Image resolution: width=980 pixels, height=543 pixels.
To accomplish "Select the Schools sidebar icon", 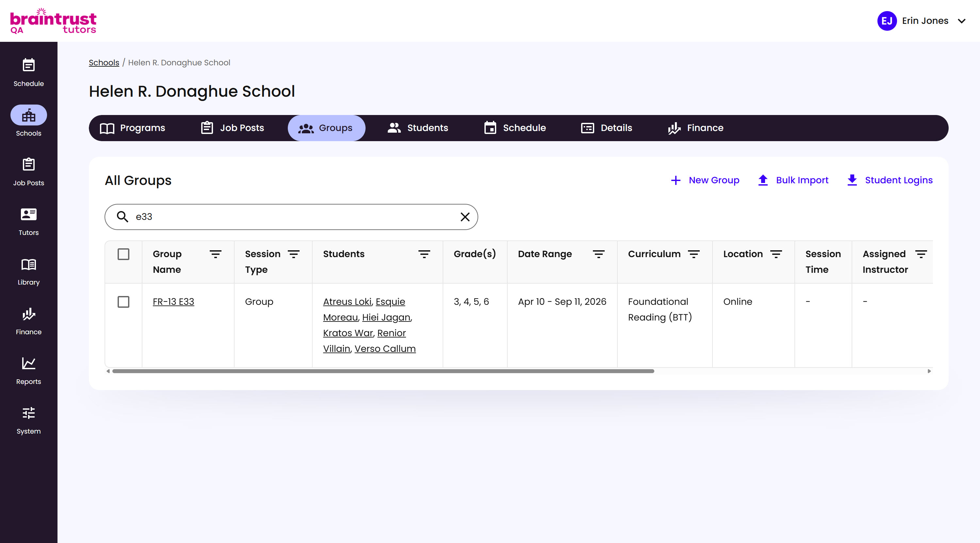I will click(28, 115).
